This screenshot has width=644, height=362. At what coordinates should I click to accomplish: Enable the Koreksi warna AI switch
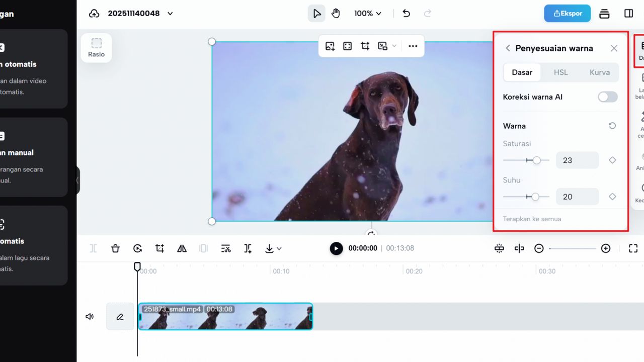pyautogui.click(x=607, y=97)
